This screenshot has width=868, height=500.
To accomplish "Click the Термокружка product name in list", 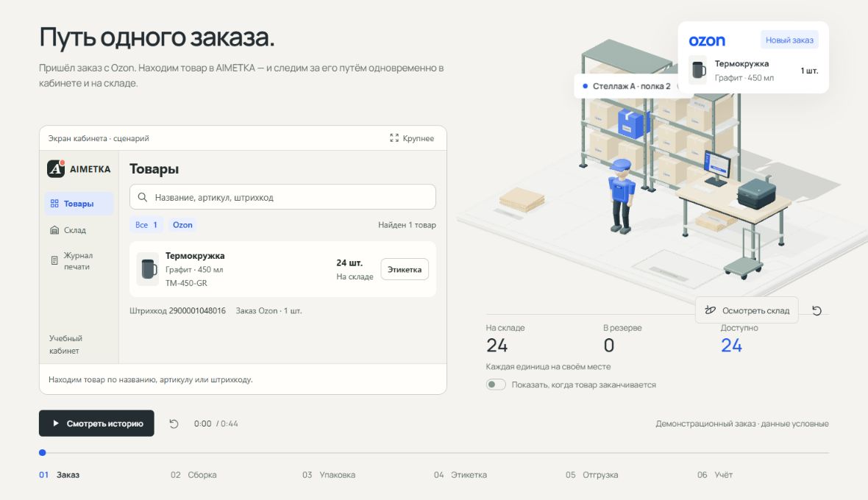I will 195,256.
